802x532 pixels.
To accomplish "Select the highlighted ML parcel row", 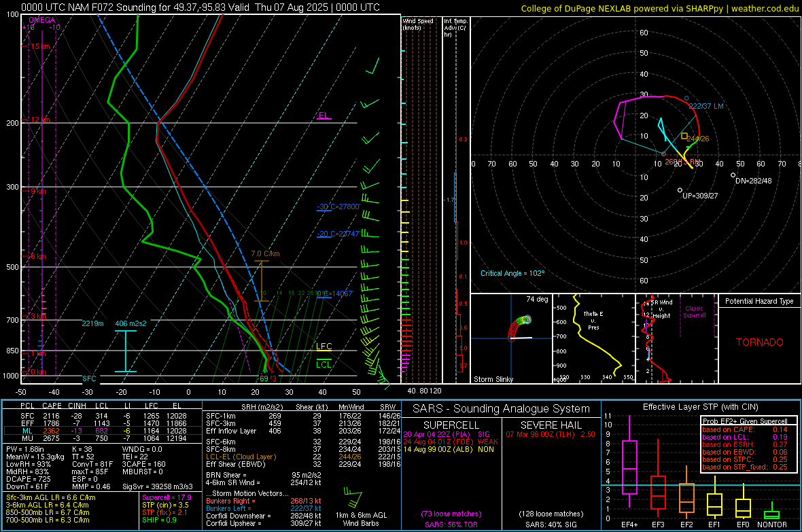I will tap(103, 431).
